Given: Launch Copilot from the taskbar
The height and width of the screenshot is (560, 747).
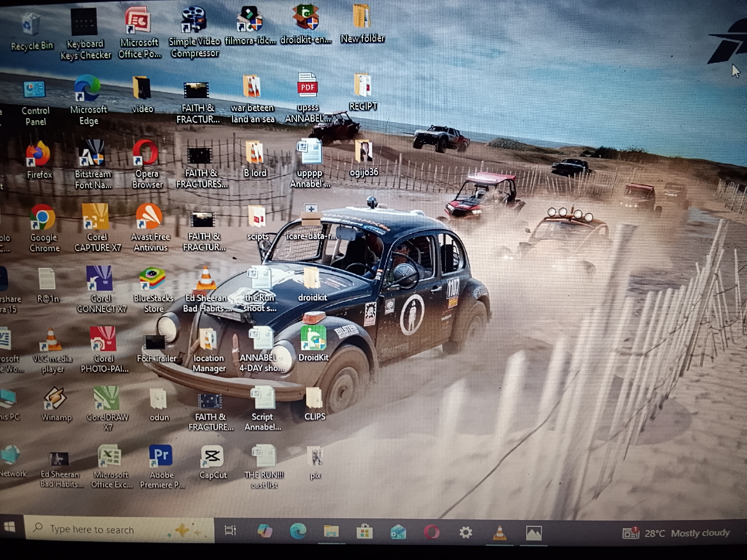Looking at the screenshot, I should (264, 531).
